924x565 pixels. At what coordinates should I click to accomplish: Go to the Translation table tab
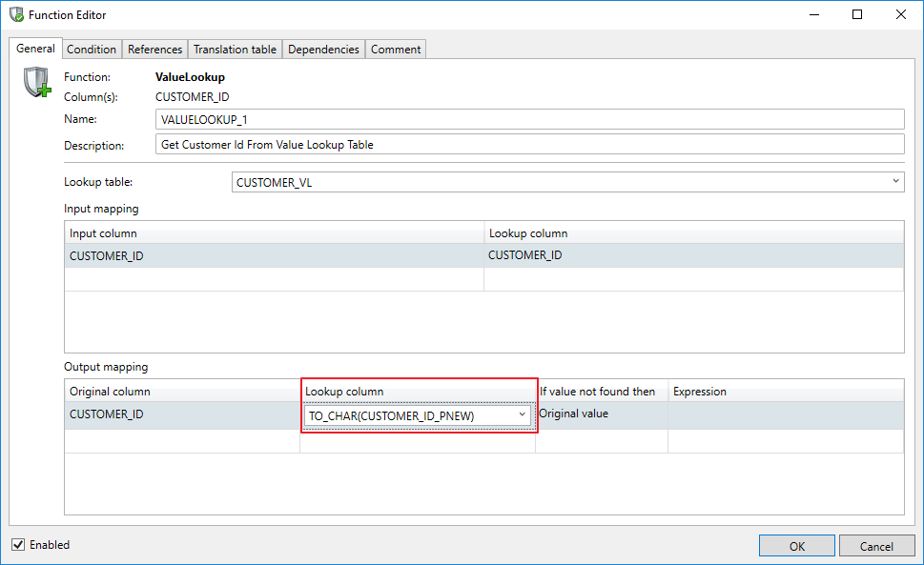(x=235, y=50)
